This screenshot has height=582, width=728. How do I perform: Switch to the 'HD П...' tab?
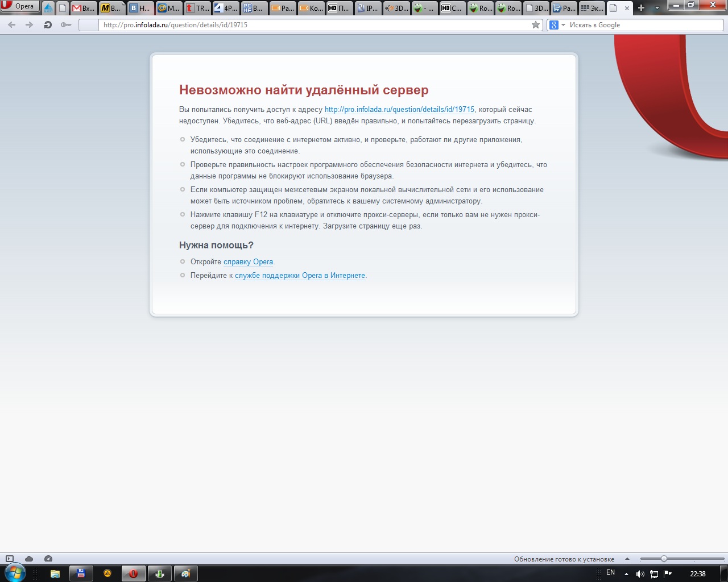[x=339, y=8]
